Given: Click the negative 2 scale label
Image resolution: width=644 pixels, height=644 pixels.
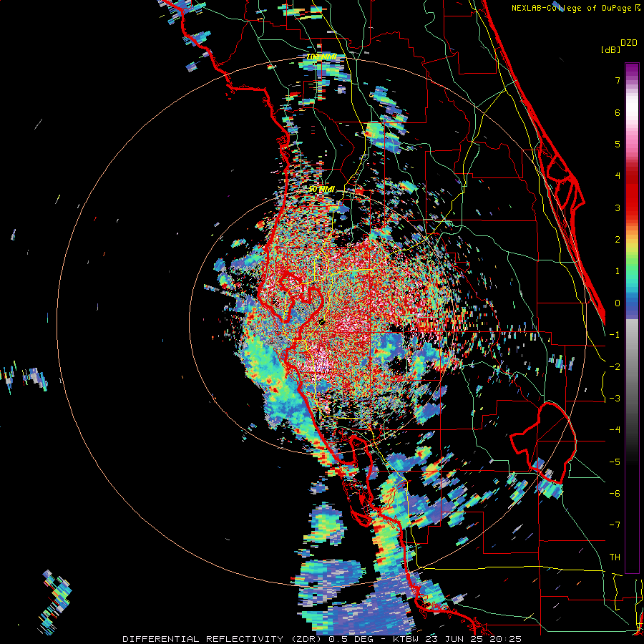Looking at the screenshot, I should coord(615,367).
